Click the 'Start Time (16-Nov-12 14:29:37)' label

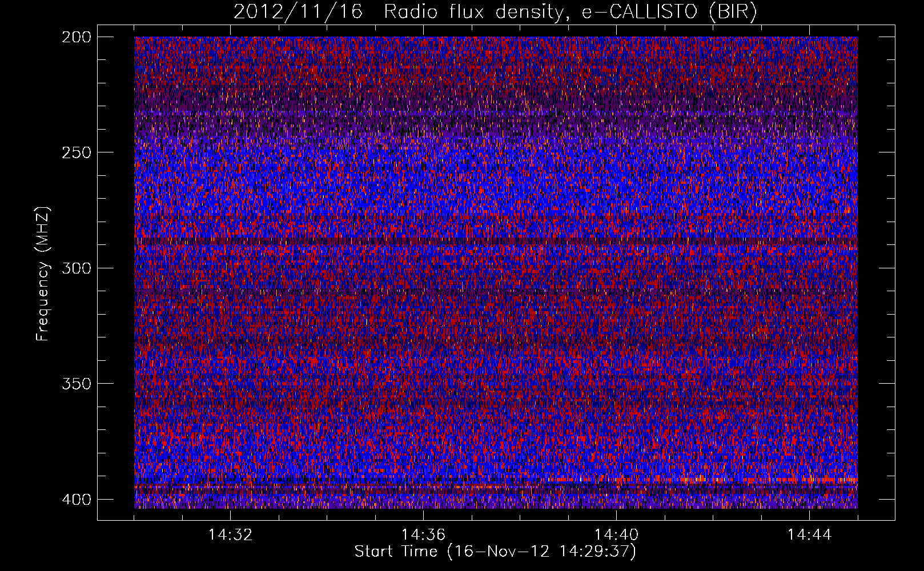tap(495, 552)
